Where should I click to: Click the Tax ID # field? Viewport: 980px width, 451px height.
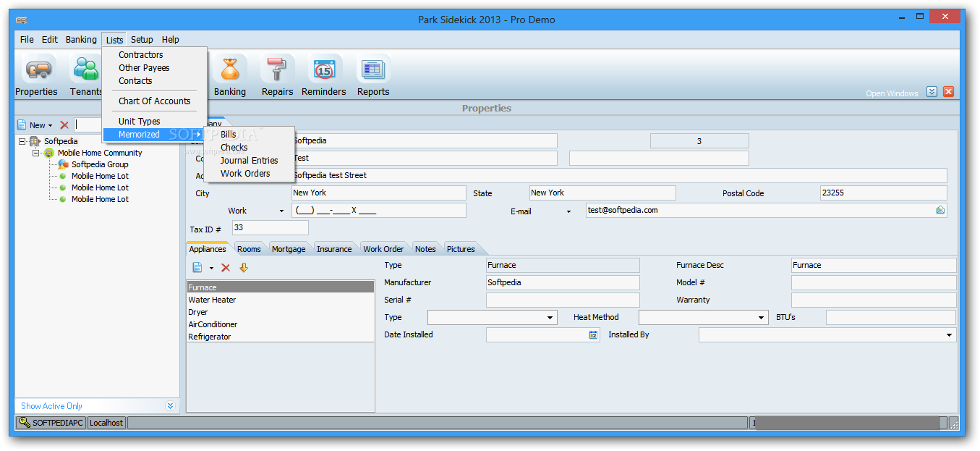pos(270,228)
